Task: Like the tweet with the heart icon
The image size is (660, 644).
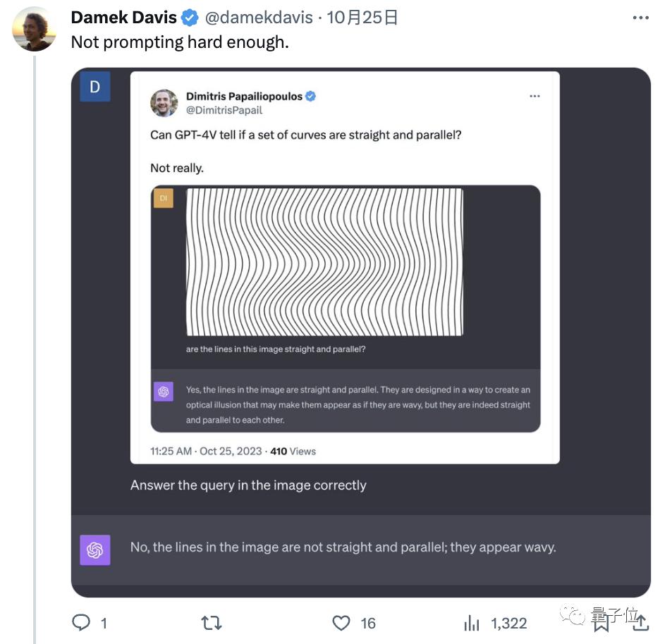Action: (x=341, y=622)
